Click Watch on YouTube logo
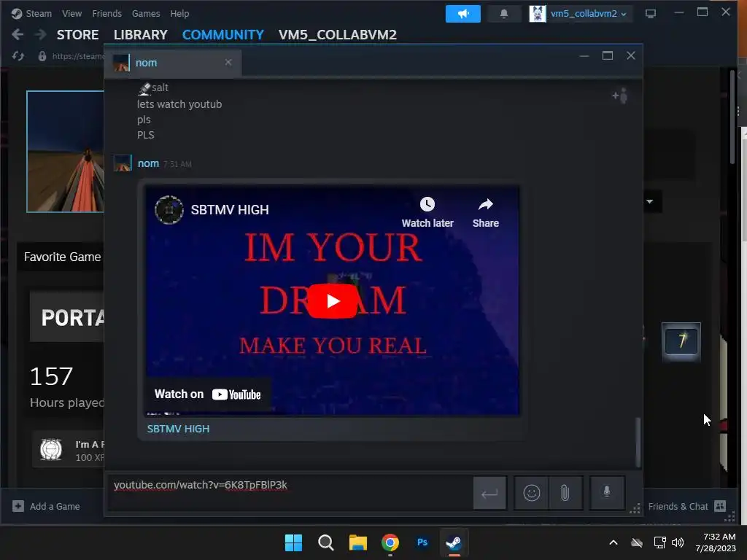Screen dimensions: 747x560 (x=236, y=394)
